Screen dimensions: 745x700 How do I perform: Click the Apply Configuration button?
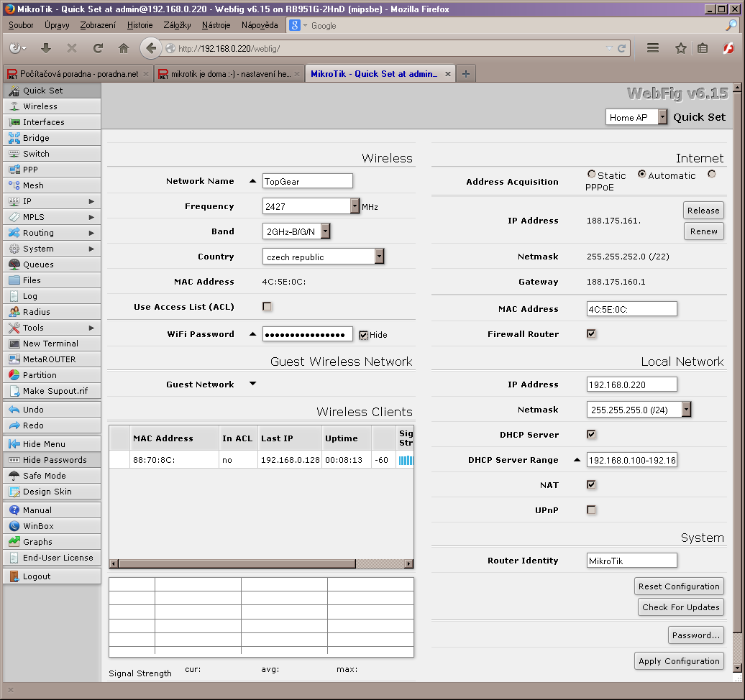click(679, 661)
